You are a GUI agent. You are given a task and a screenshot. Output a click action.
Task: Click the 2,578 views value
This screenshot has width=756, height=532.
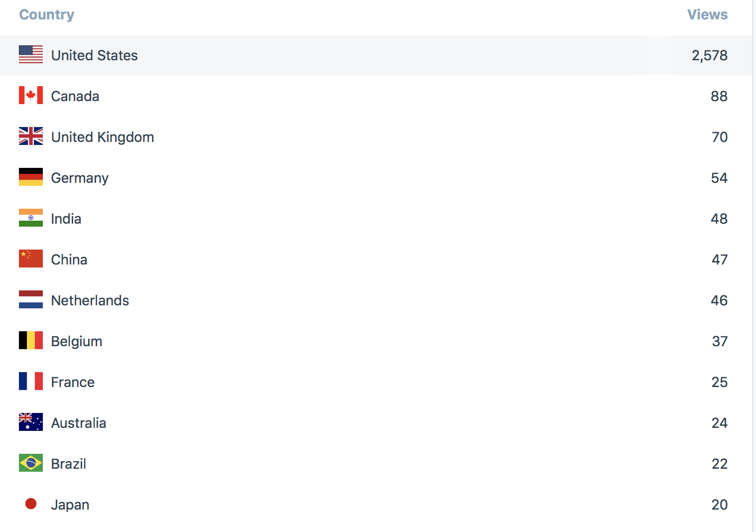(709, 55)
